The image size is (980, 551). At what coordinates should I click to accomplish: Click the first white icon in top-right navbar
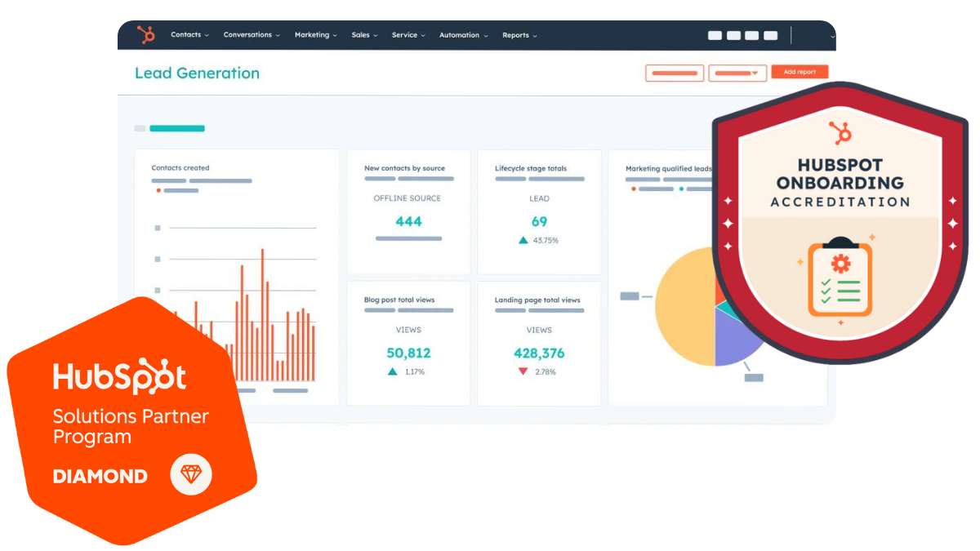pyautogui.click(x=715, y=35)
